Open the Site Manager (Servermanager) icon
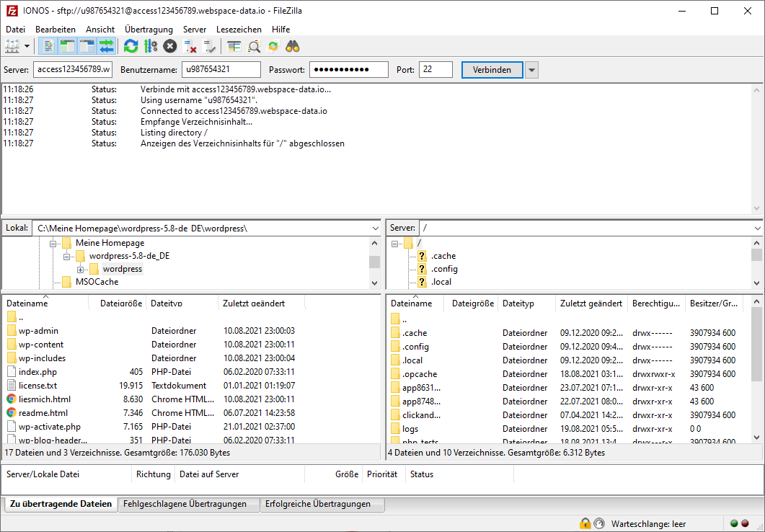Image resolution: width=765 pixels, height=532 pixels. (12, 46)
